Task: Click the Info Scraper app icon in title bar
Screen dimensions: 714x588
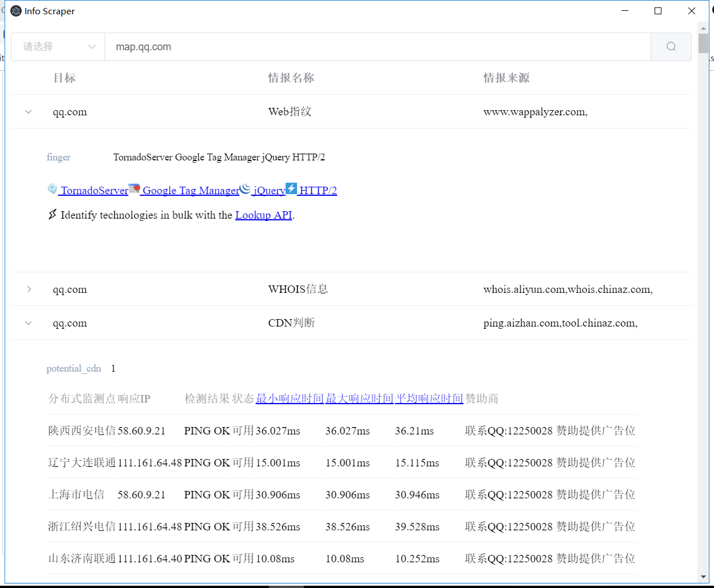Action: click(16, 11)
